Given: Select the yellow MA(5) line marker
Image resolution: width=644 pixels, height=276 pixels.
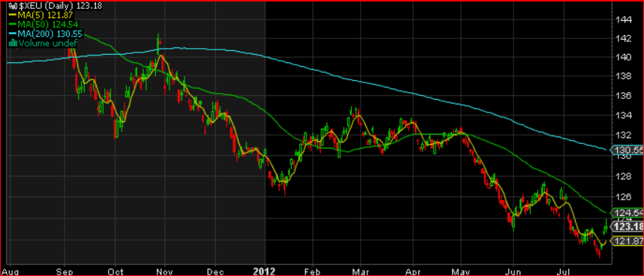Looking at the screenshot, I should [x=11, y=15].
